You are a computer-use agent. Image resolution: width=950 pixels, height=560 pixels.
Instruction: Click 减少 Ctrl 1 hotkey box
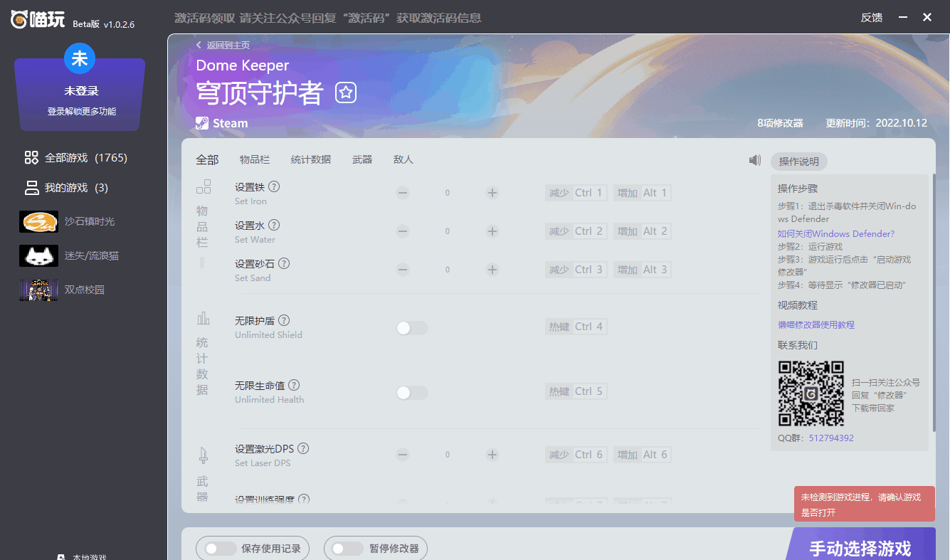(576, 193)
